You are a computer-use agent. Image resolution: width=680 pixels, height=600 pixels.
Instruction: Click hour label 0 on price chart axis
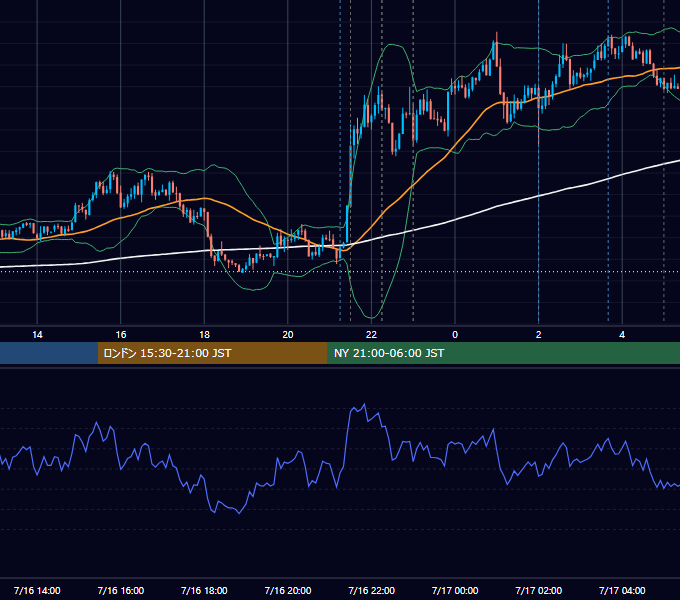click(455, 335)
